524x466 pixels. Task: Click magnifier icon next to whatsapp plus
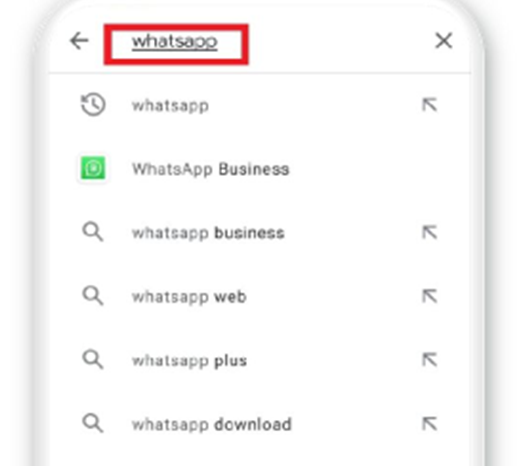pos(93,360)
